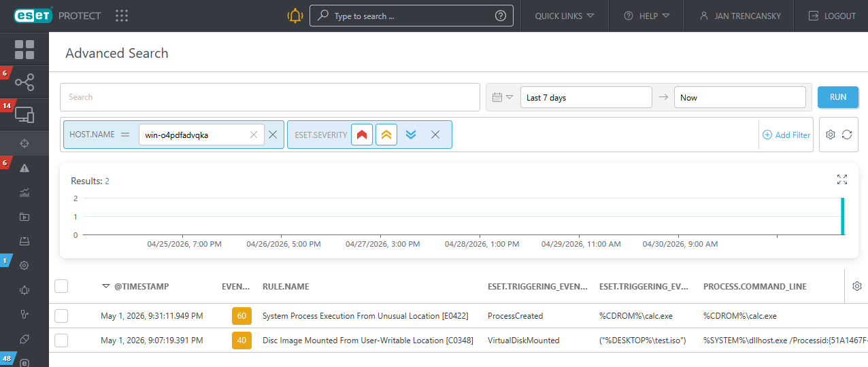Open the ESET PROTECT apps grid menu
The height and width of the screenshot is (367, 868).
[122, 16]
